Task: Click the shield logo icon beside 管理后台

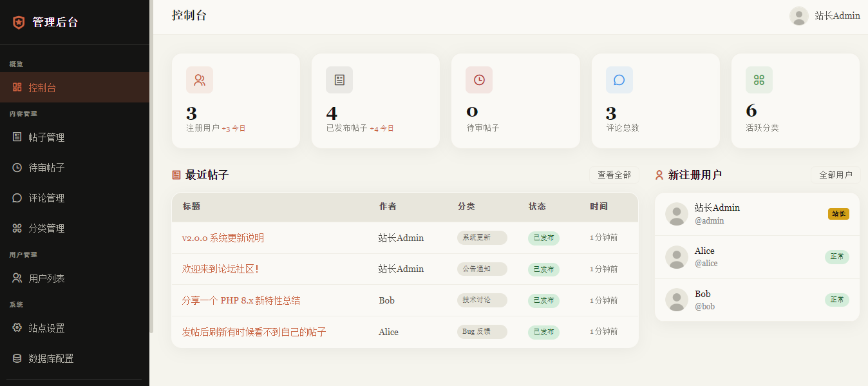Action: click(x=19, y=22)
